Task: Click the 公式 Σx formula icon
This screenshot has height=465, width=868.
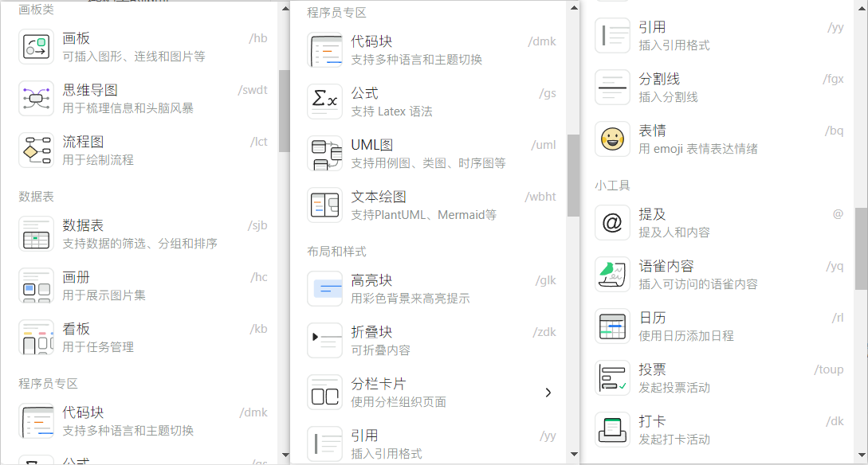Action: coord(325,102)
